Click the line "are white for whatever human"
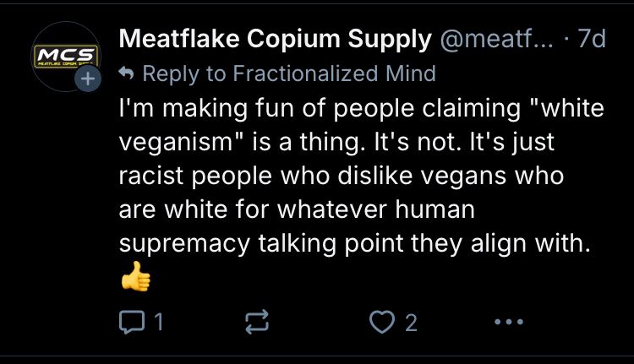 pos(297,209)
